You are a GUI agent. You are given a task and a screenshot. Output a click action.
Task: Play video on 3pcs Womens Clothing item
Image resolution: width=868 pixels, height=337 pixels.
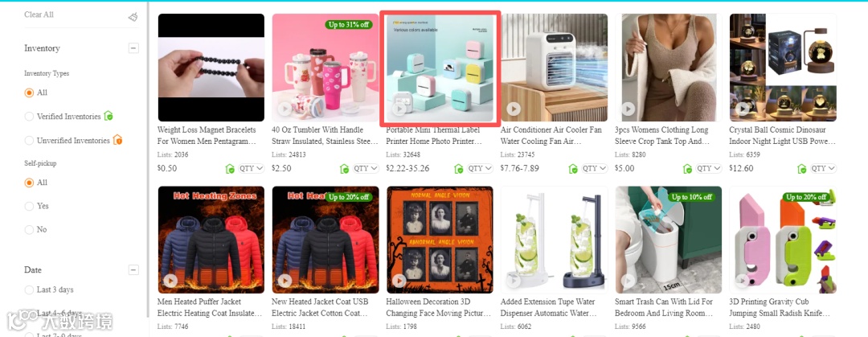[x=628, y=109]
